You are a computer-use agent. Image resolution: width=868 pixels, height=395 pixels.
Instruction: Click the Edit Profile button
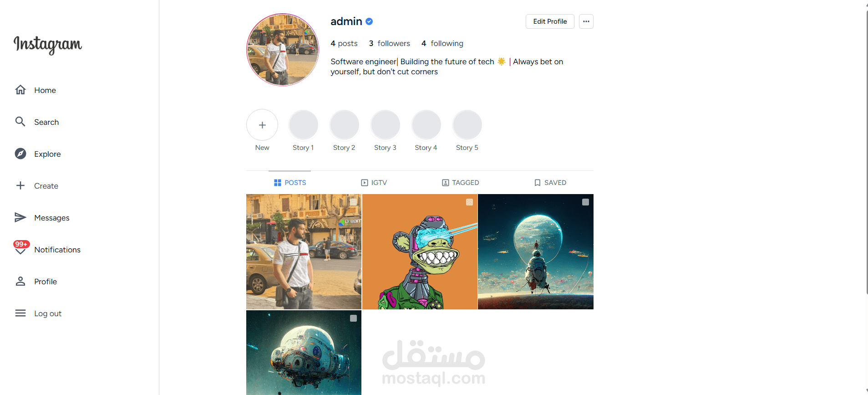pyautogui.click(x=550, y=21)
